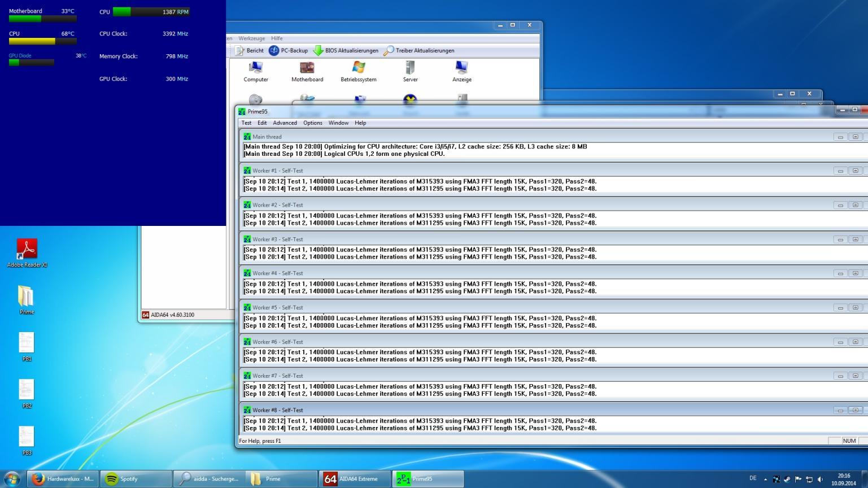Click BIOS Aktualisierungen in AIDA64 toolbar
The image size is (868, 488).
(346, 50)
